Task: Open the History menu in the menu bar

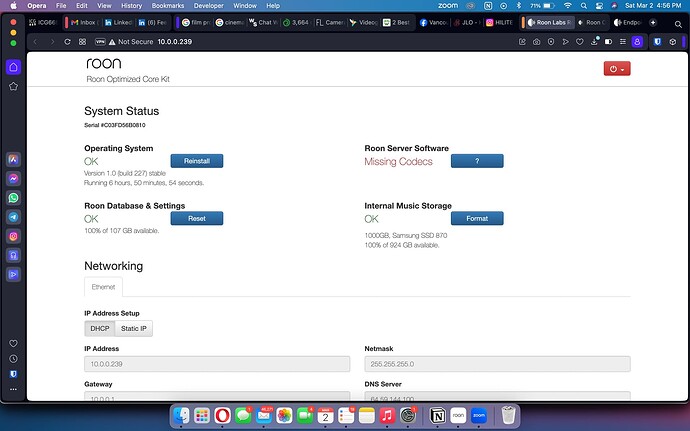Action: 131,6
